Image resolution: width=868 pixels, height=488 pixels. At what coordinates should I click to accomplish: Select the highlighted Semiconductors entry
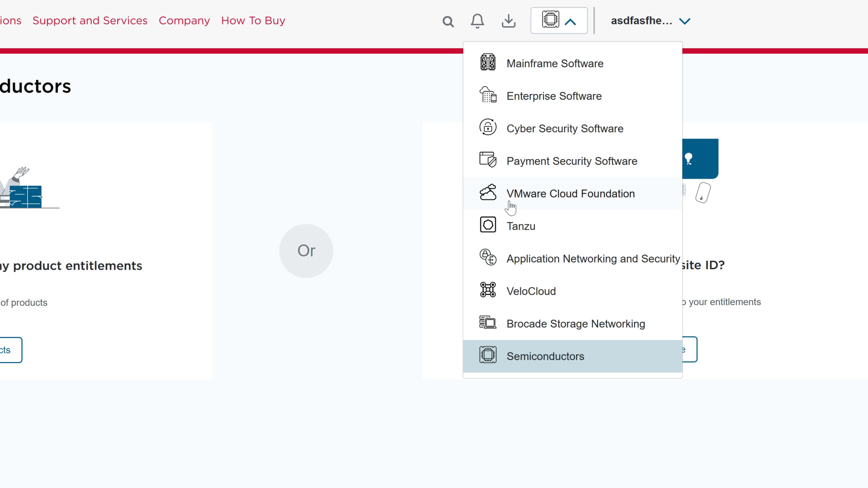573,356
